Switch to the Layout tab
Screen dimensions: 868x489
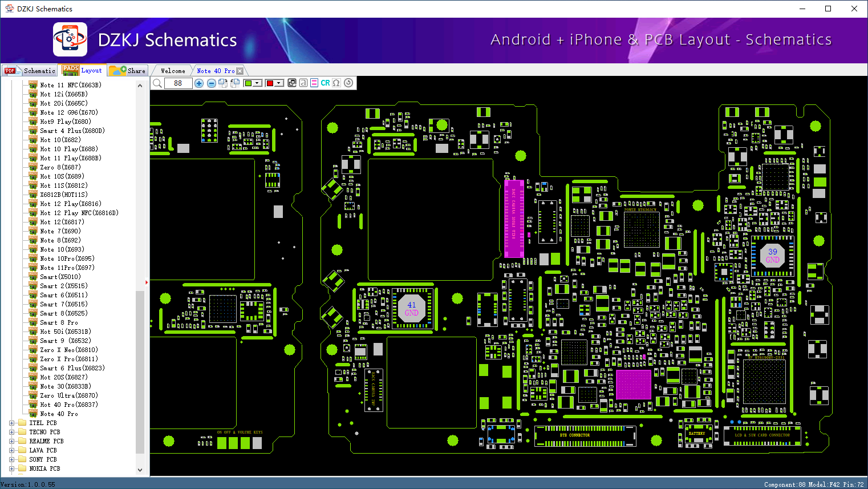(x=83, y=70)
